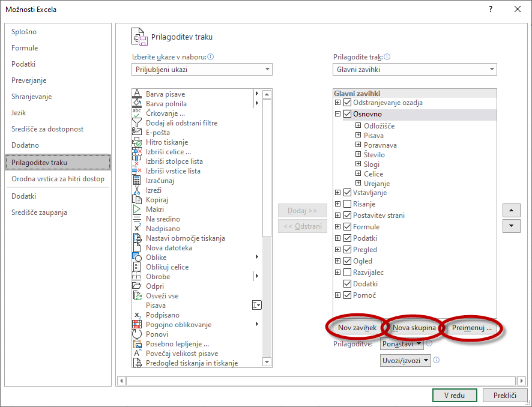
Task: Expand the Razvijalec tree node
Action: click(x=337, y=273)
